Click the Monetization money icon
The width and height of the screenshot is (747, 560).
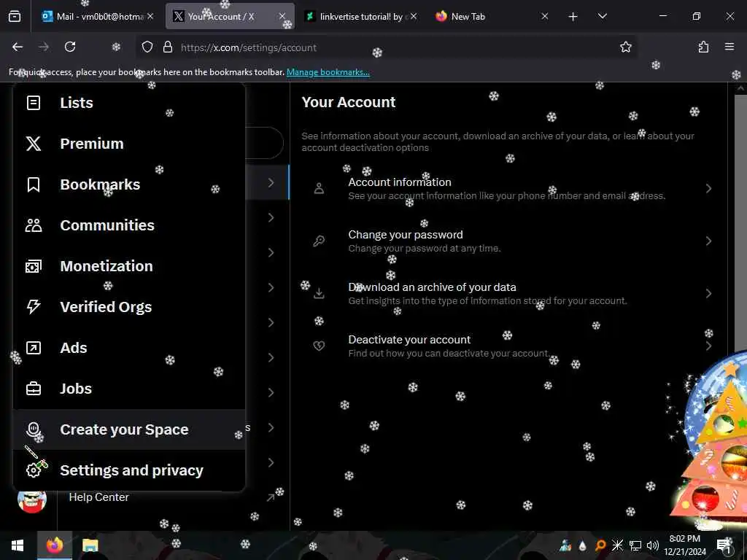tap(34, 266)
